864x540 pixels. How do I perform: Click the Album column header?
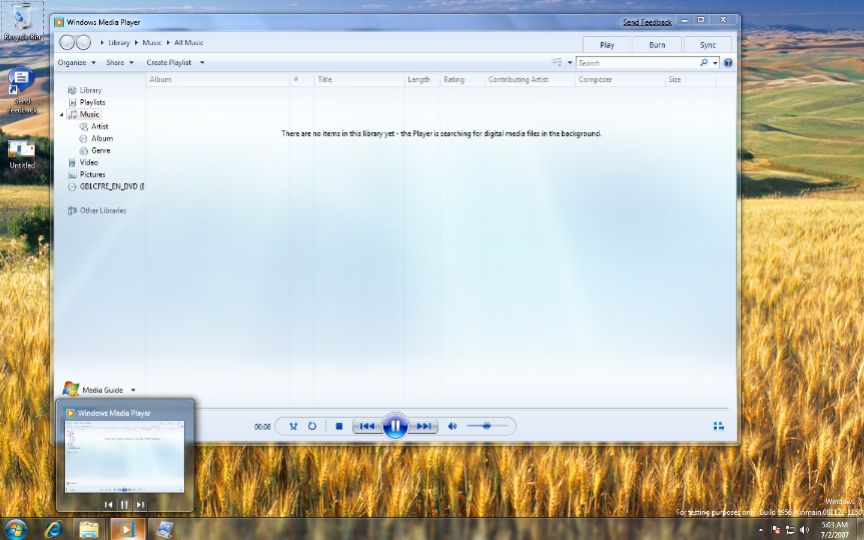coord(218,80)
